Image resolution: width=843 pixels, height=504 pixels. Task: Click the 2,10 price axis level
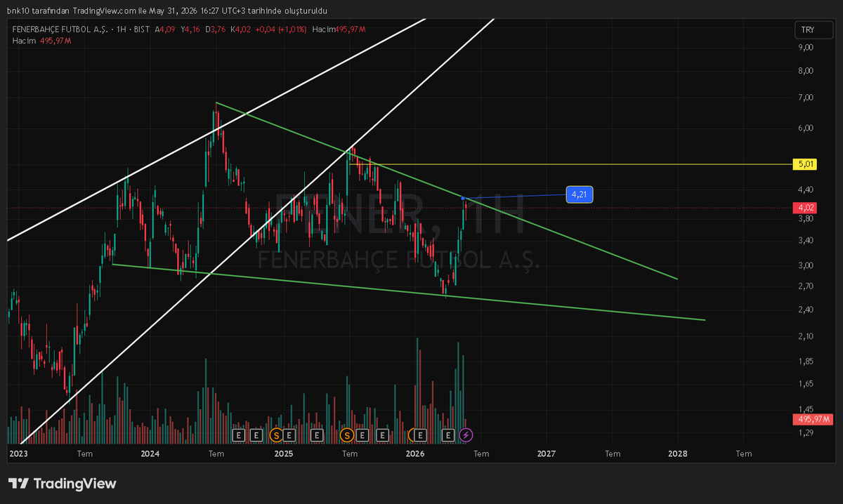805,336
